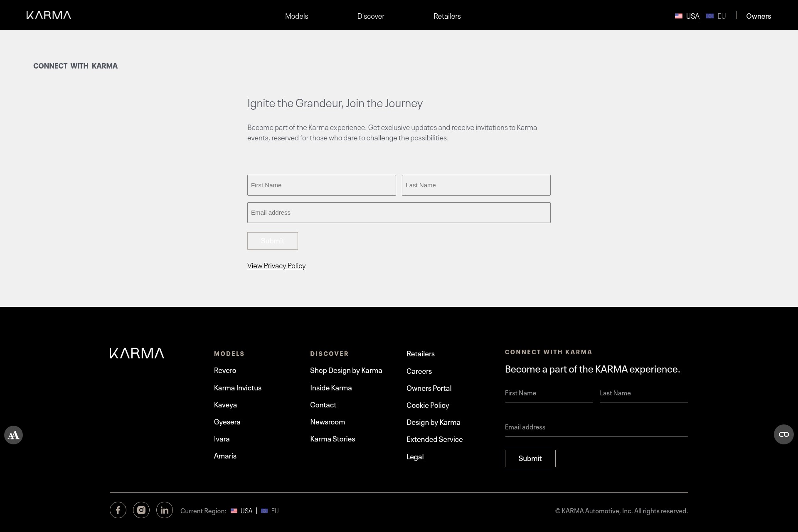Click the KARMA logo in header
Image resolution: width=798 pixels, height=532 pixels.
[49, 15]
